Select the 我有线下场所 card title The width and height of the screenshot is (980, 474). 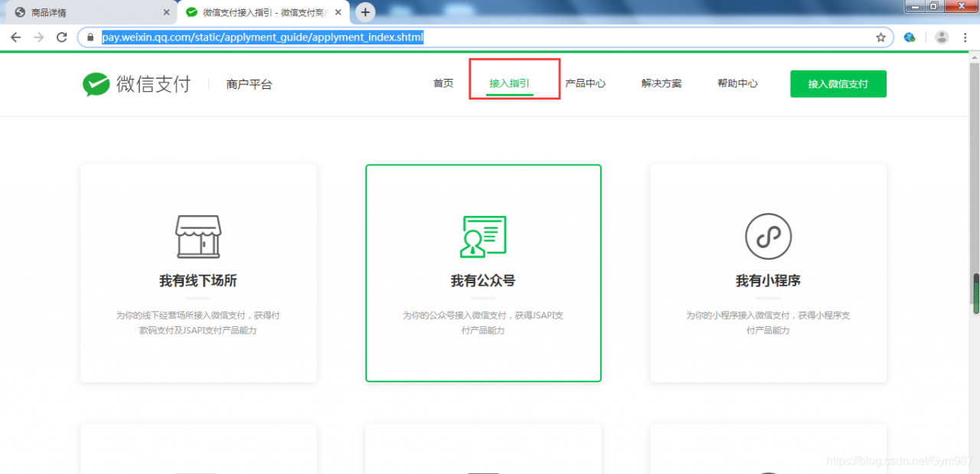[x=198, y=281]
